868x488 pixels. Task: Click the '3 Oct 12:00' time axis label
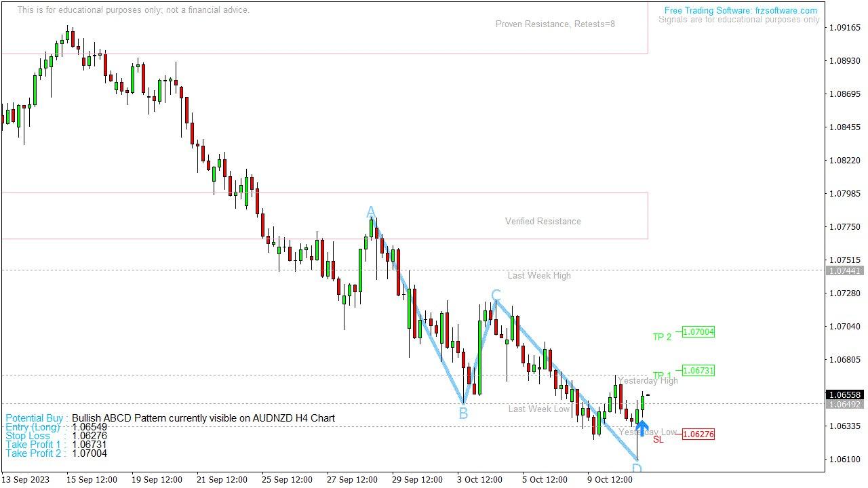tap(479, 479)
